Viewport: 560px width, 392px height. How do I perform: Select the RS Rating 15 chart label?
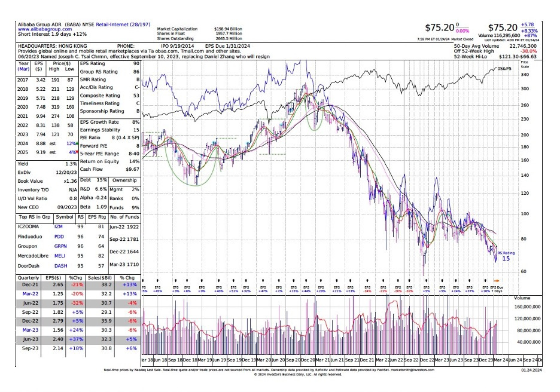(506, 256)
